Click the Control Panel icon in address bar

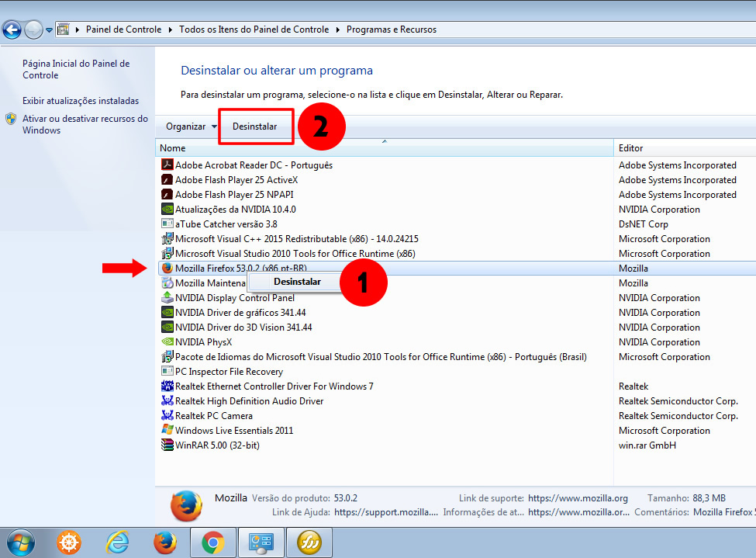(63, 29)
